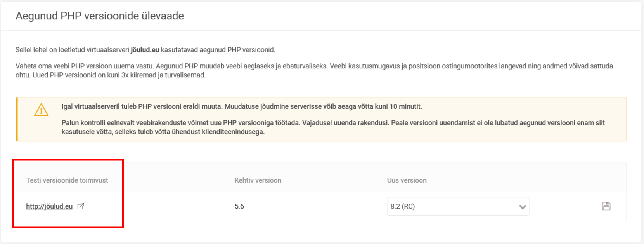This screenshot has width=644, height=244.
Task: Click the orange left edge of warning box
Action: tap(17, 119)
